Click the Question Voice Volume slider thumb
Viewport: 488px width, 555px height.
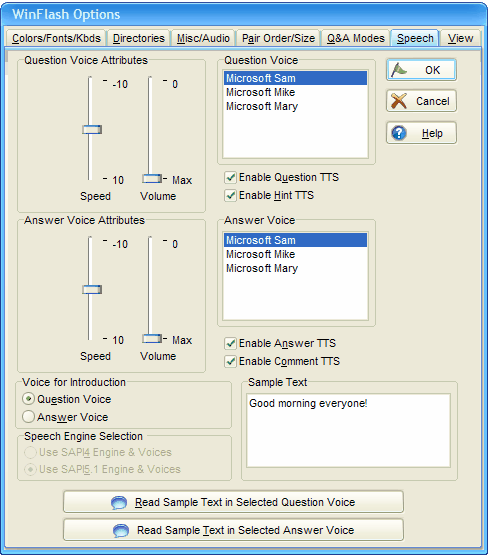pos(152,178)
